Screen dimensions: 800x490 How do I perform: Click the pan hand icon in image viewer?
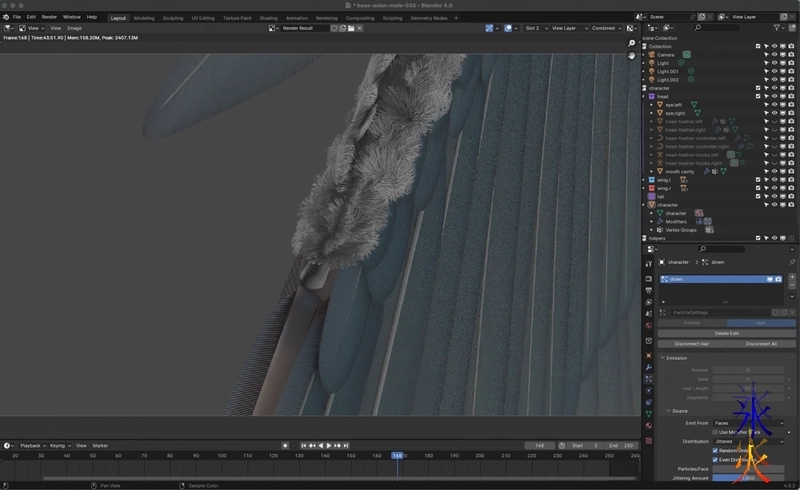pyautogui.click(x=632, y=58)
